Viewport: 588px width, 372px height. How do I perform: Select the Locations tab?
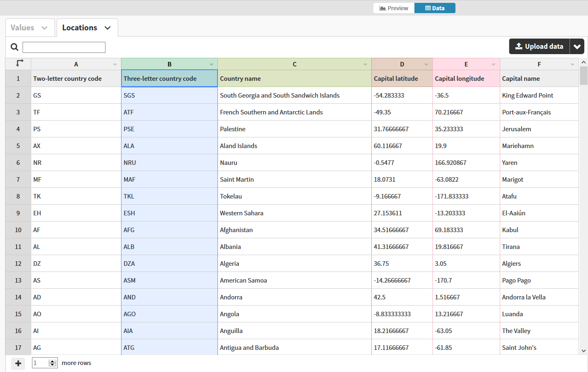(x=87, y=27)
